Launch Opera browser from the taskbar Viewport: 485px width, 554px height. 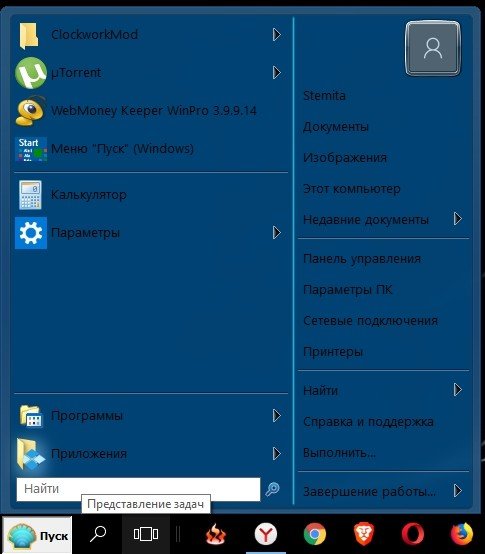click(x=413, y=534)
